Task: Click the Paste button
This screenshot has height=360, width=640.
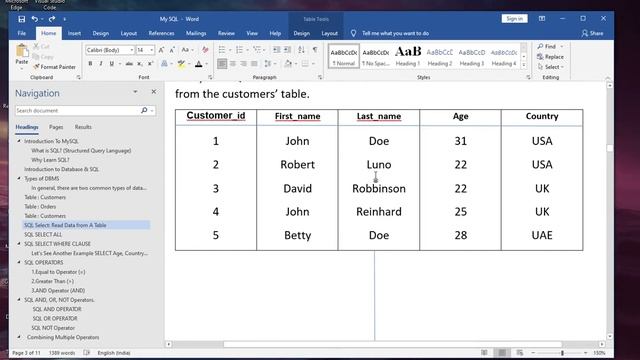Action: pos(22,55)
